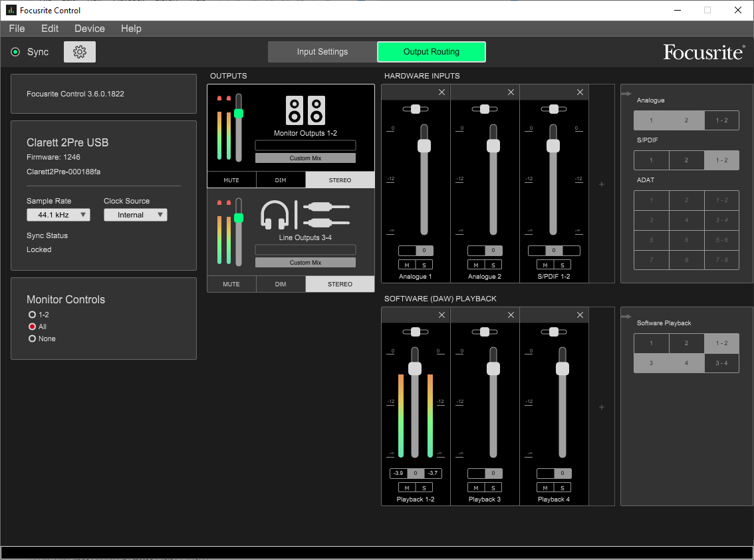Open the Sample Rate 44.1 kHz dropdown

pyautogui.click(x=59, y=215)
